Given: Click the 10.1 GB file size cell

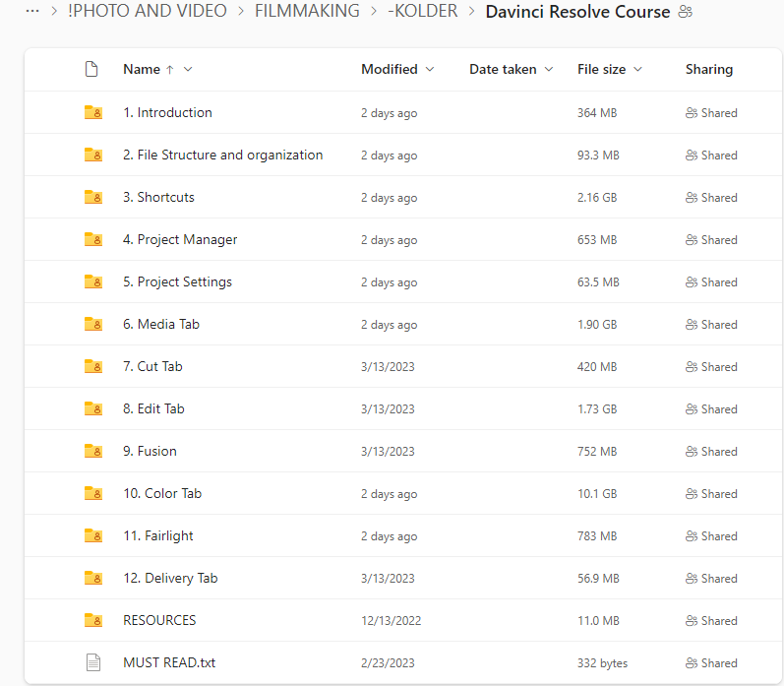Looking at the screenshot, I should coord(597,494).
